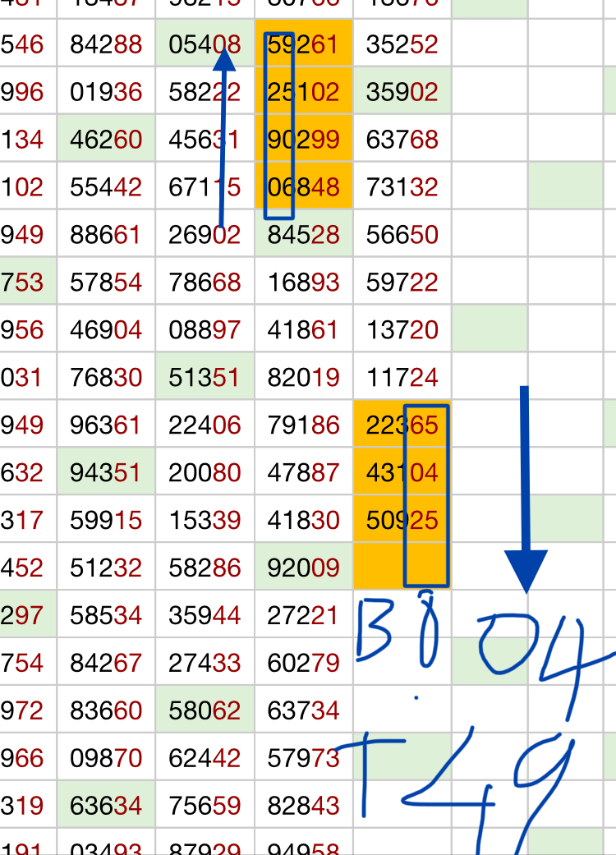Click the cell showing 09870

click(106, 756)
